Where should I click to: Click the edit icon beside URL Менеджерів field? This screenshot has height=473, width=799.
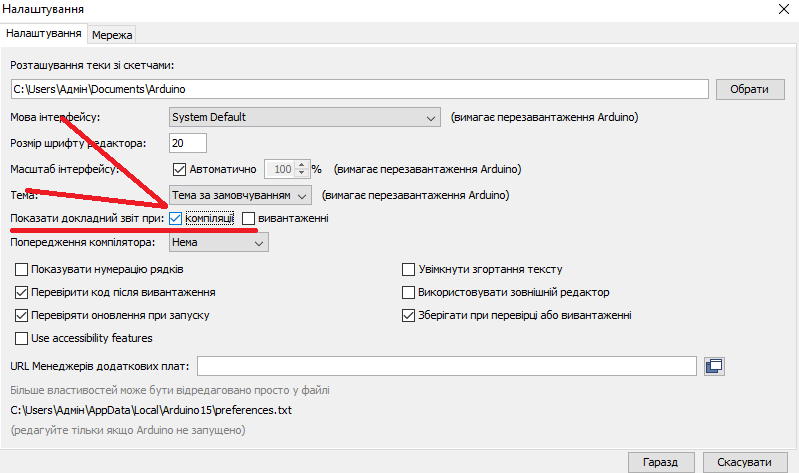pyautogui.click(x=713, y=366)
